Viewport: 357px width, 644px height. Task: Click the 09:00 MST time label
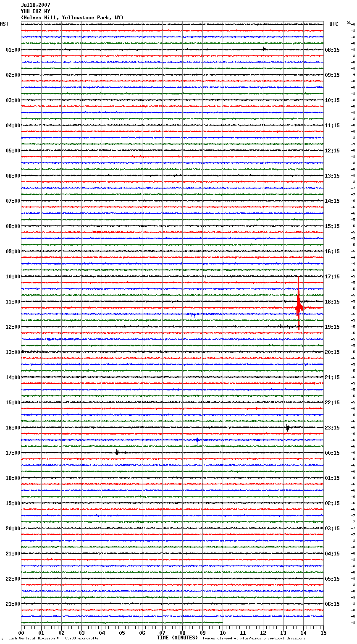click(13, 251)
